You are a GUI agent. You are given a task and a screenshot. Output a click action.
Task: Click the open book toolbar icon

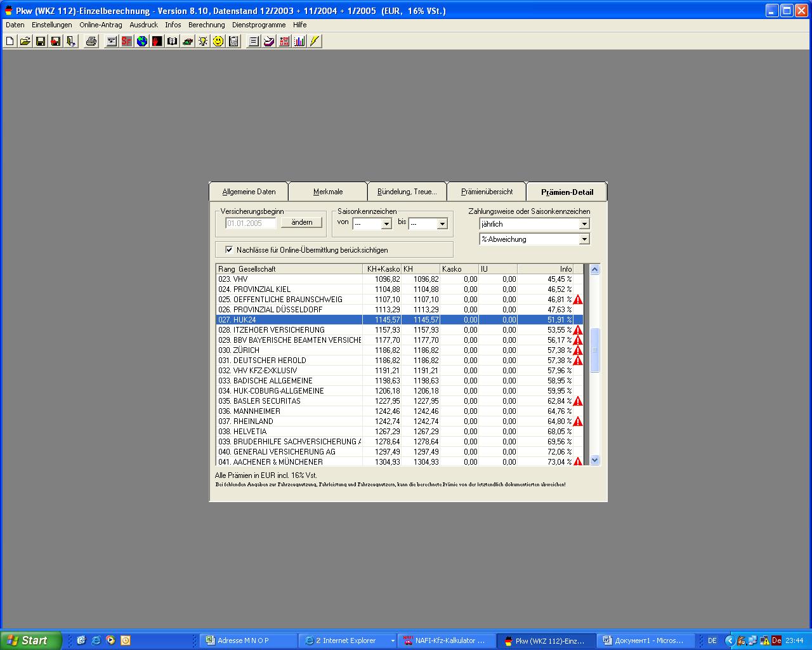[x=173, y=41]
